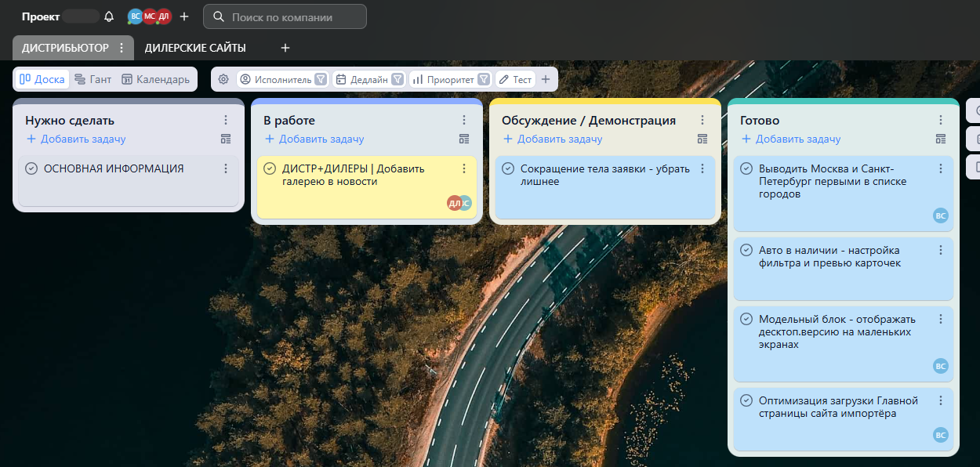Switch to ДИЛЕРСКИЕ САЙТЫ tab

pos(195,48)
